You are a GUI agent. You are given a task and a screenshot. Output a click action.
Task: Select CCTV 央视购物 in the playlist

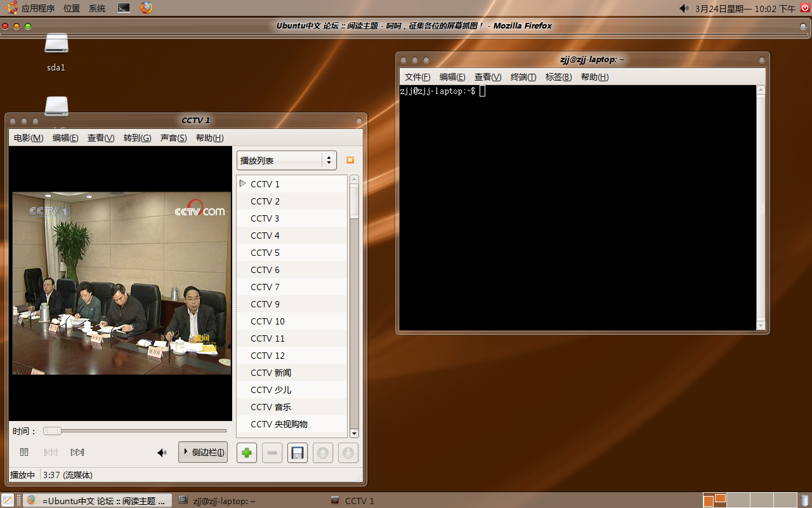tap(292, 424)
